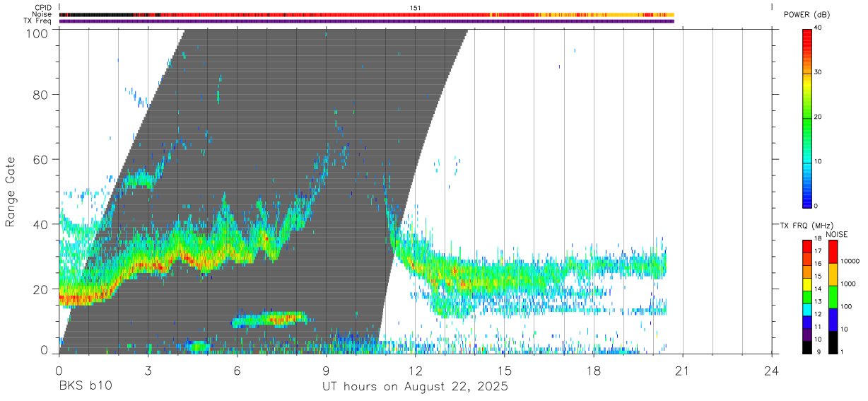Pick the red top of POWER colorbar
The width and height of the screenshot is (868, 401).
[807, 39]
